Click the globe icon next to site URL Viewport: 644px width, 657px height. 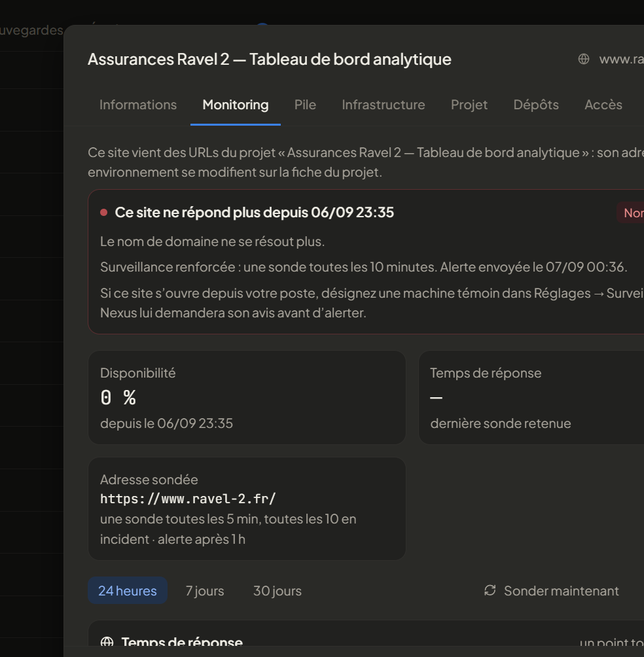(584, 59)
